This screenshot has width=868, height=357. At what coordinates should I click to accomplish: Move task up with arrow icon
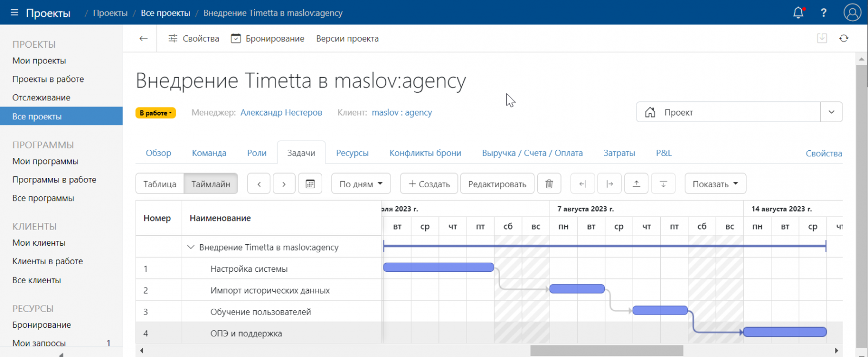point(636,184)
